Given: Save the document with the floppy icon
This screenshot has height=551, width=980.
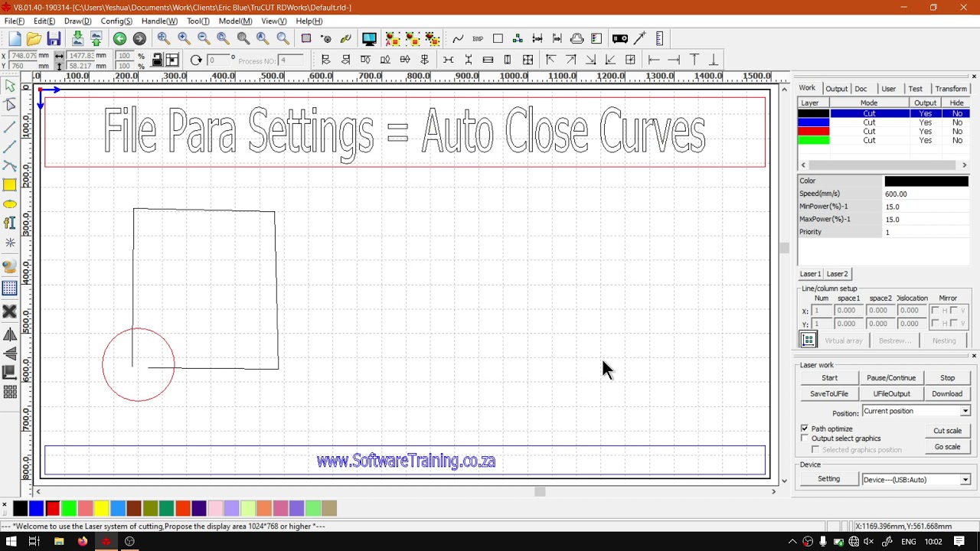Looking at the screenshot, I should click(54, 39).
